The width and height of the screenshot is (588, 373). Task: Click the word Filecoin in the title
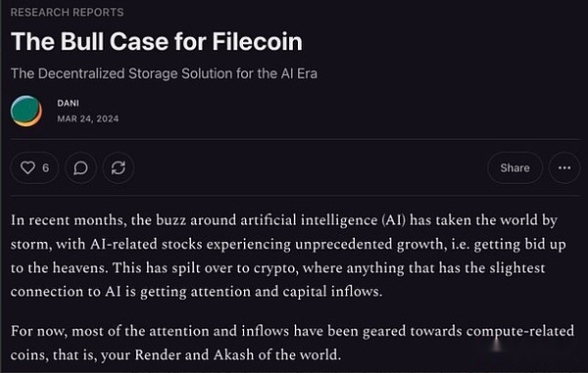[x=257, y=41]
